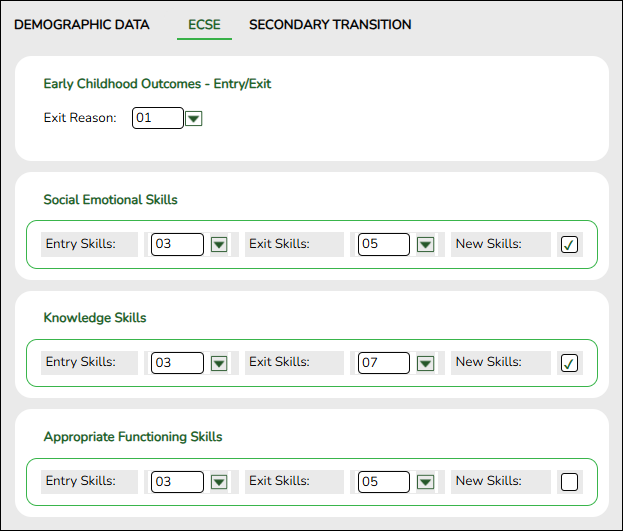Viewport: 623px width, 531px height.
Task: Click Social Emotional Entry Skills input field
Action: (177, 245)
